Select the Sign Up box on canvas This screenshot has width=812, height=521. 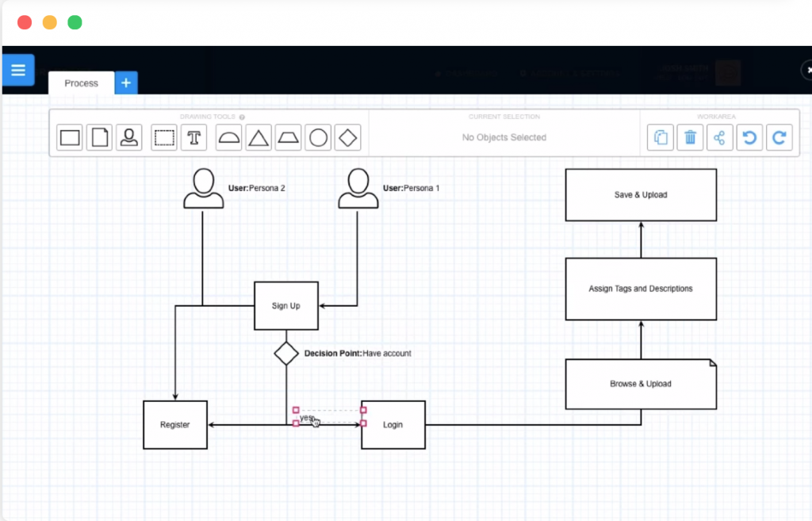[x=285, y=305]
